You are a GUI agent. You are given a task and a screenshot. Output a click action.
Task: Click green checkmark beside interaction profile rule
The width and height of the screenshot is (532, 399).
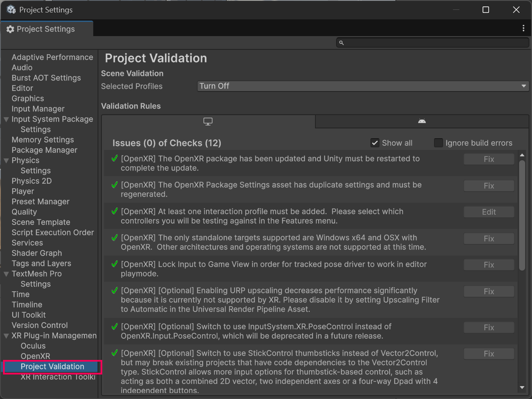coord(114,211)
